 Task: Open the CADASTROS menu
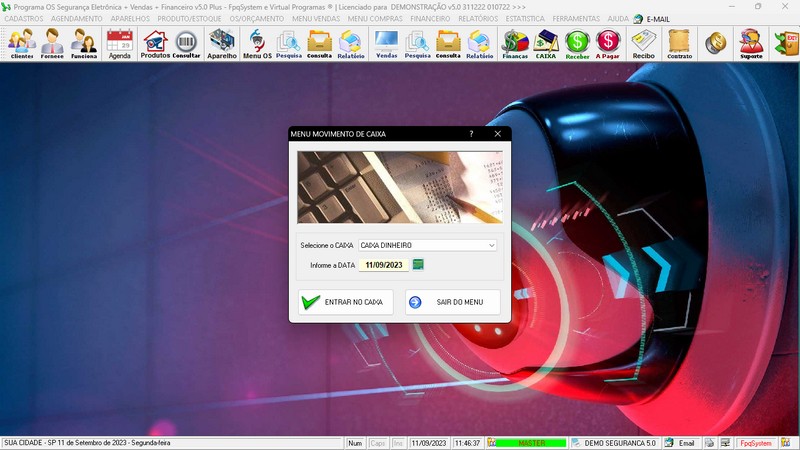tap(24, 19)
